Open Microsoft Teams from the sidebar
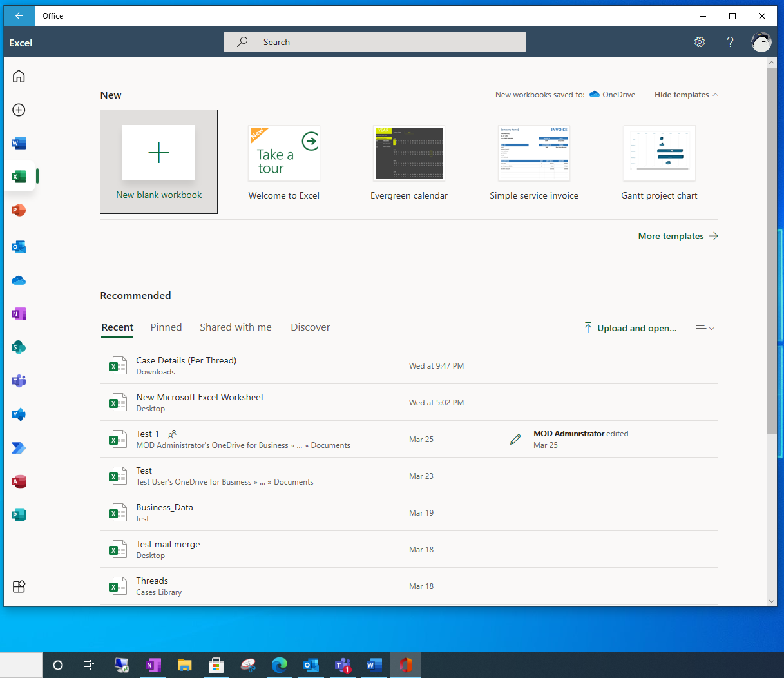 19,381
